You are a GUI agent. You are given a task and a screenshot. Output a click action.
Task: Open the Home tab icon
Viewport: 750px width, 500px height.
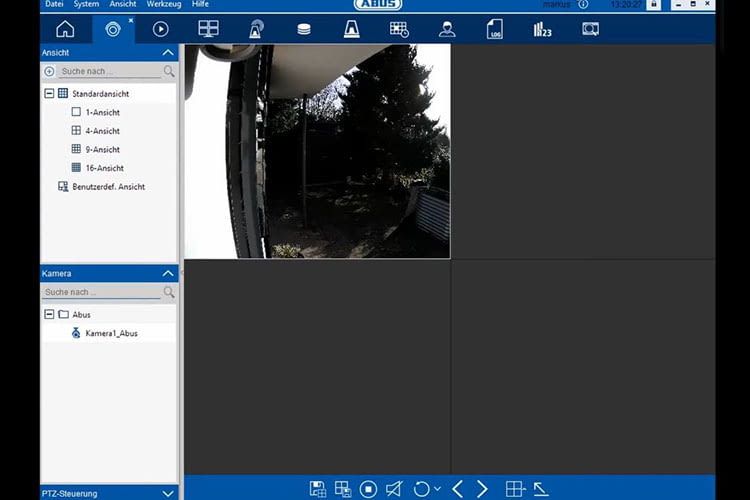(x=65, y=29)
